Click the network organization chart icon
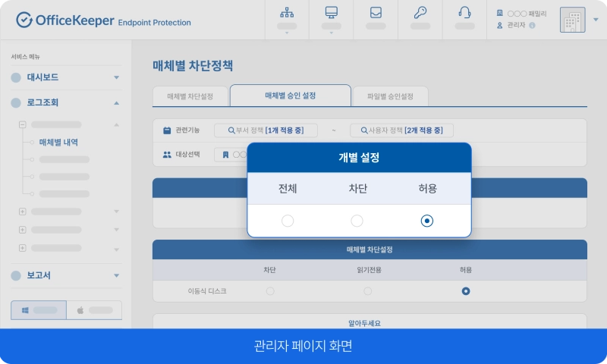 287,13
